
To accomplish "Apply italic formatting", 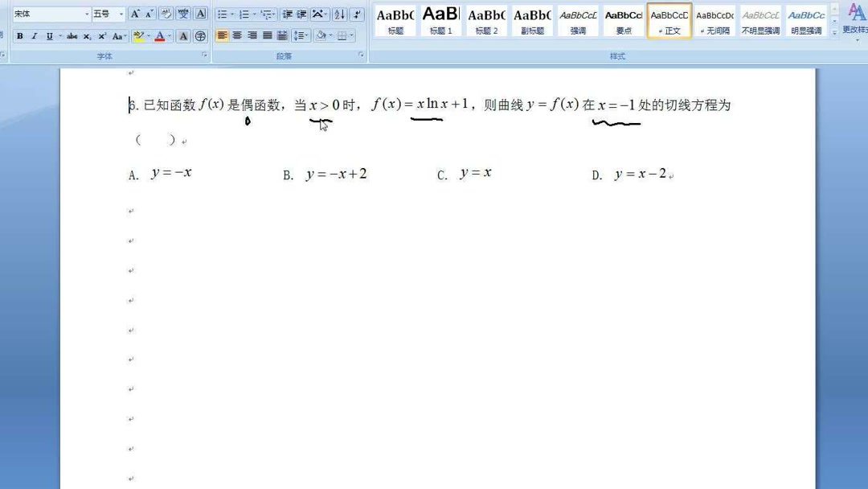I will click(x=35, y=36).
